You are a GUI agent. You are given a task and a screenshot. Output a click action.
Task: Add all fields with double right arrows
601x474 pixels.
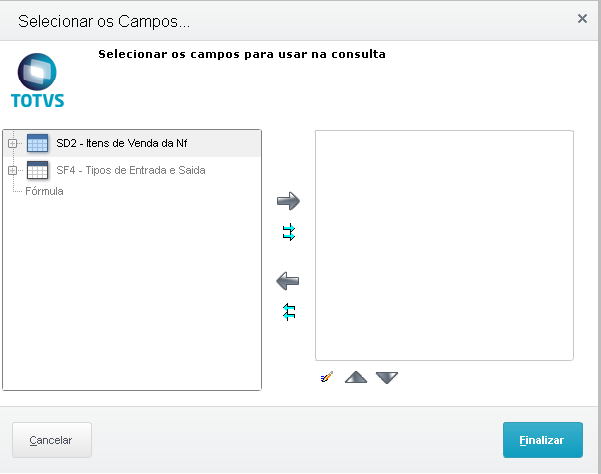coord(289,232)
